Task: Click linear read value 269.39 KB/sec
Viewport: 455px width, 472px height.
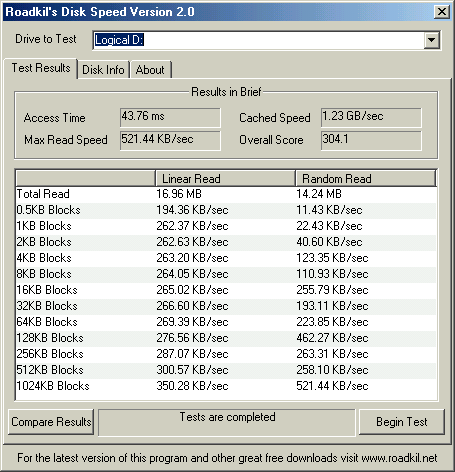Action: click(192, 322)
